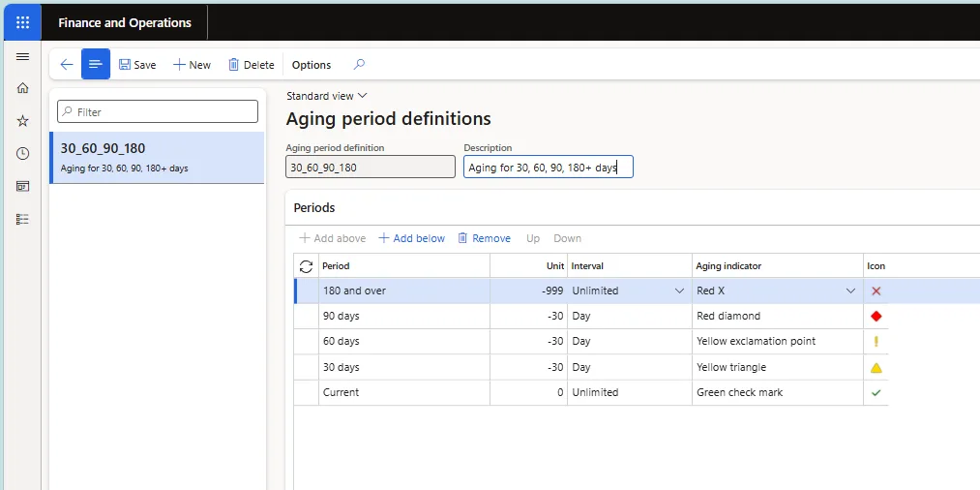Click Add above in Periods
Image resolution: width=980 pixels, height=490 pixels.
tap(333, 238)
